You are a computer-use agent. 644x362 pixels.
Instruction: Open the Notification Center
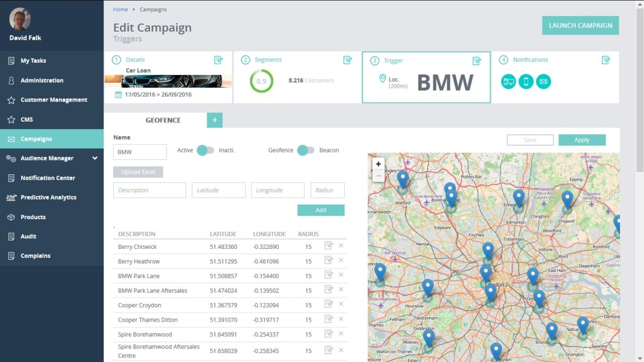click(52, 178)
